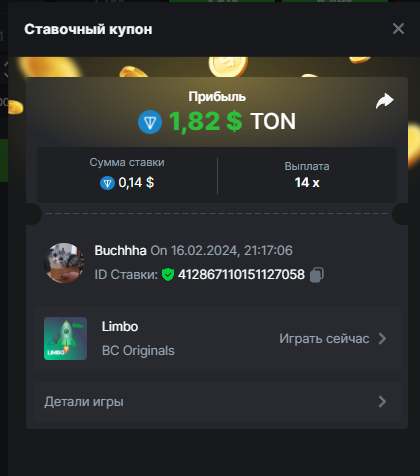Click the Buchhha username

point(120,250)
